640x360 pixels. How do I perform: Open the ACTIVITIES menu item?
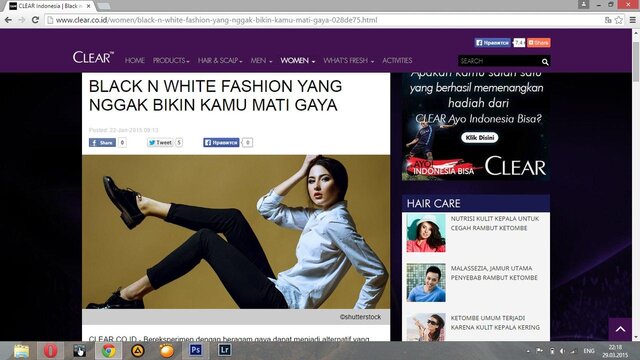pos(397,60)
